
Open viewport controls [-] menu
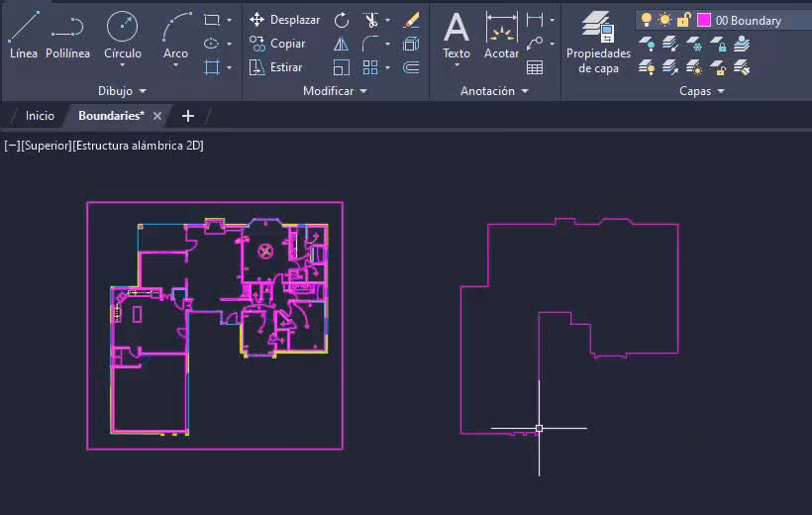[12, 146]
